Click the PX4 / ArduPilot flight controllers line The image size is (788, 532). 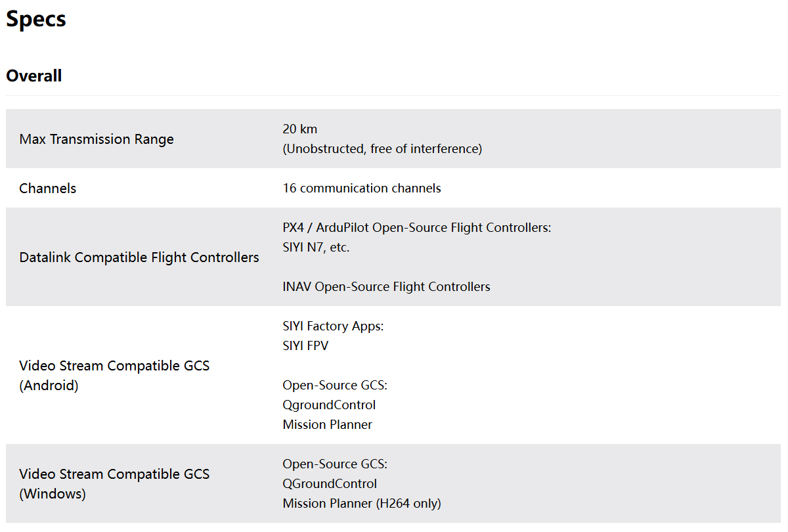(x=416, y=227)
